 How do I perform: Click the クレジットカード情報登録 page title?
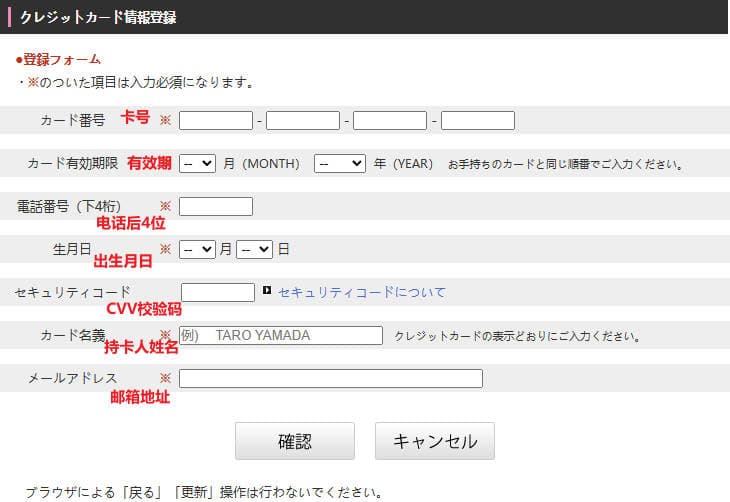click(x=98, y=17)
